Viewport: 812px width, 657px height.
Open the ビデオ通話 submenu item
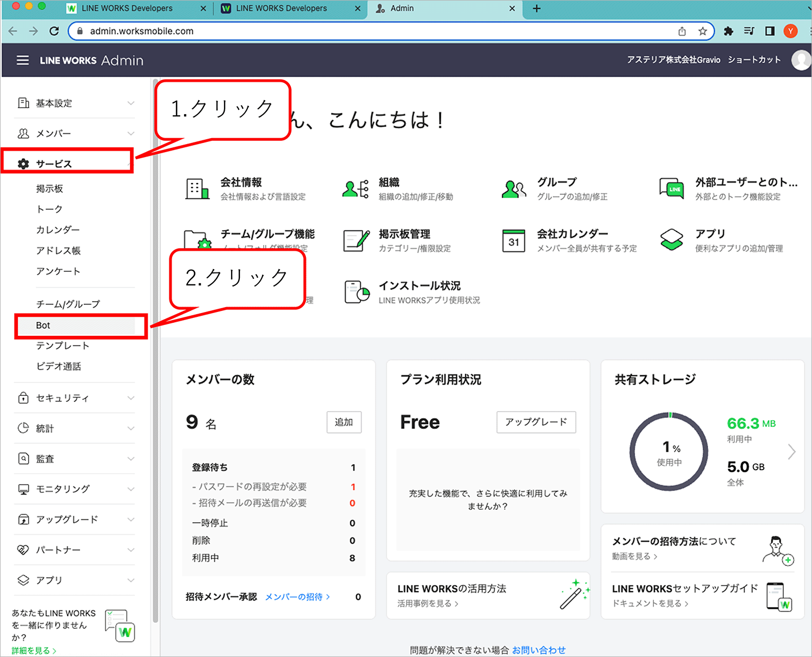58,366
